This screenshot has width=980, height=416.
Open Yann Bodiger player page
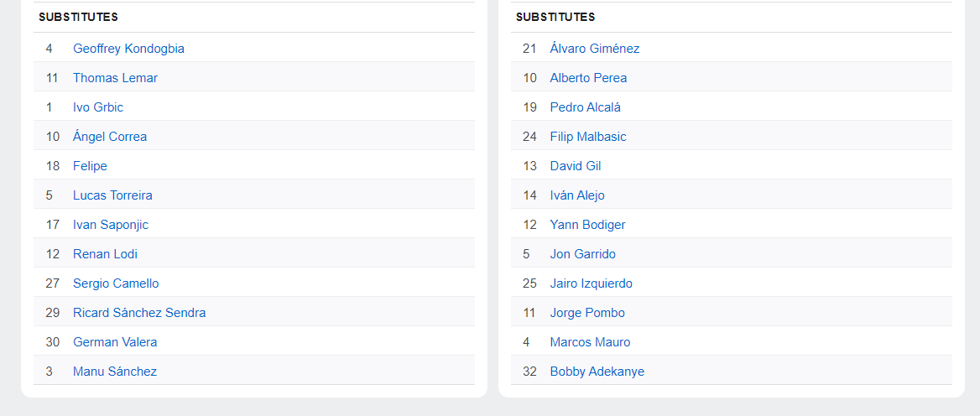click(587, 225)
